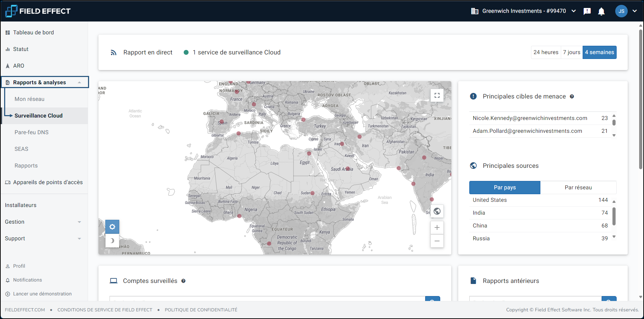Switch to the Par réseau tab
Screen dimensions: 644x319
click(x=578, y=188)
